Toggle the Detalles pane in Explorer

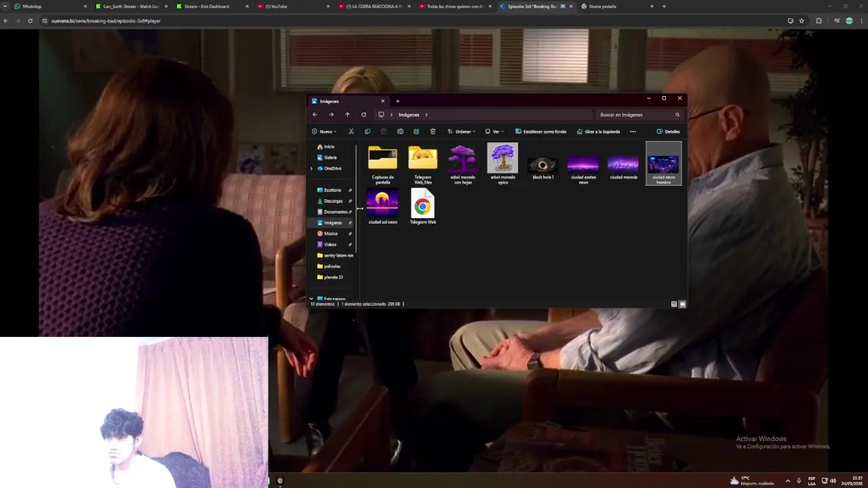click(x=668, y=131)
